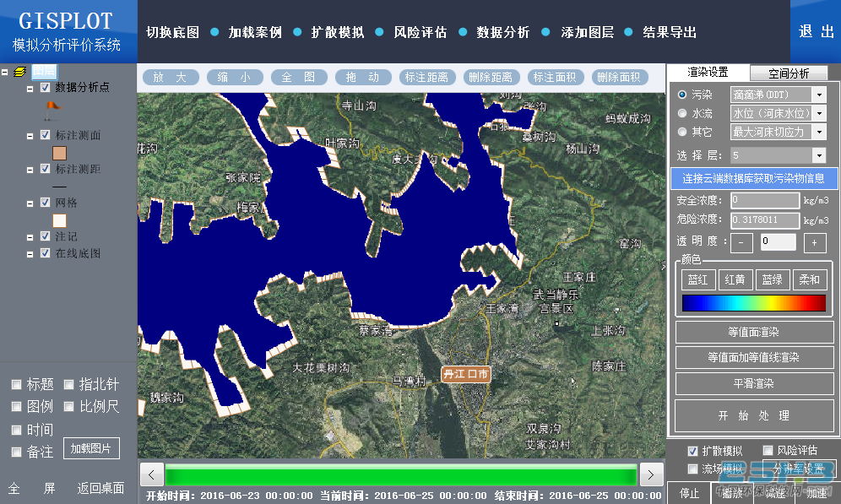
Task: Check the 风险评估 checkbox
Action: (x=768, y=450)
